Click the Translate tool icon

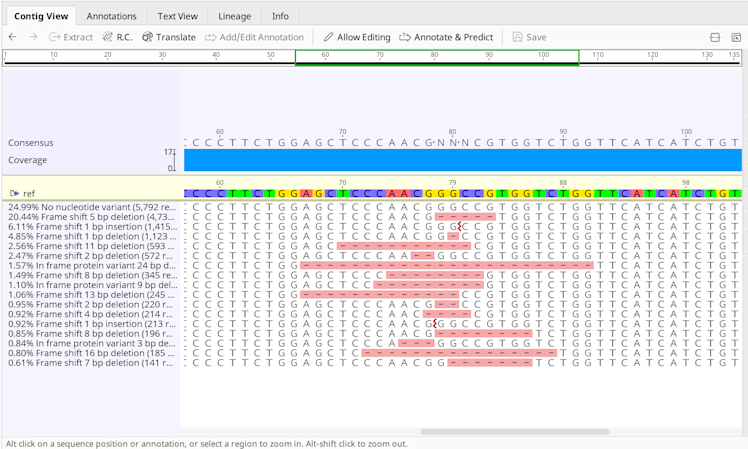point(148,37)
